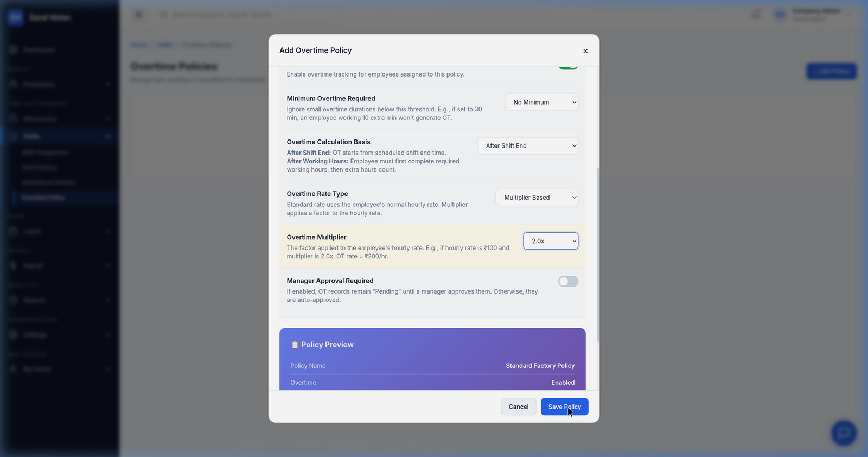This screenshot has width=868, height=457.
Task: Click the Policy Preview heading
Action: [327, 345]
